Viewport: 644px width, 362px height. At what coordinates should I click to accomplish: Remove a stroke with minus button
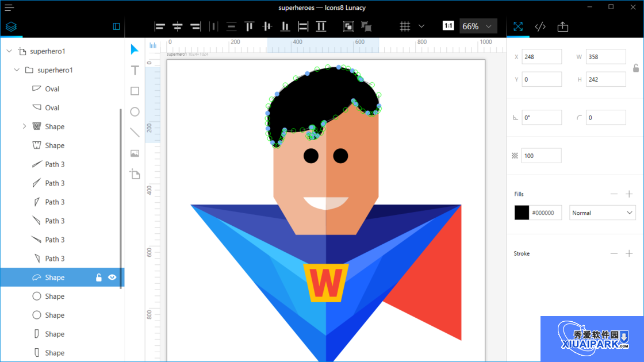tap(614, 253)
